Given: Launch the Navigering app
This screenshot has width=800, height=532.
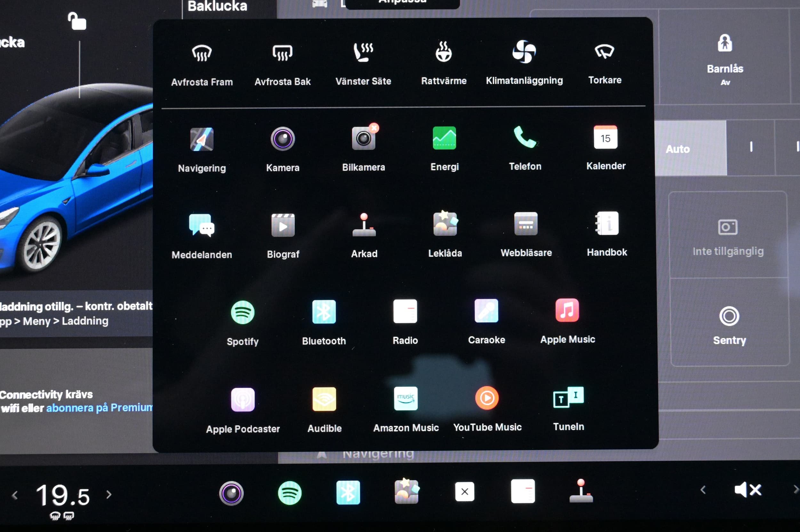Looking at the screenshot, I should 202,149.
